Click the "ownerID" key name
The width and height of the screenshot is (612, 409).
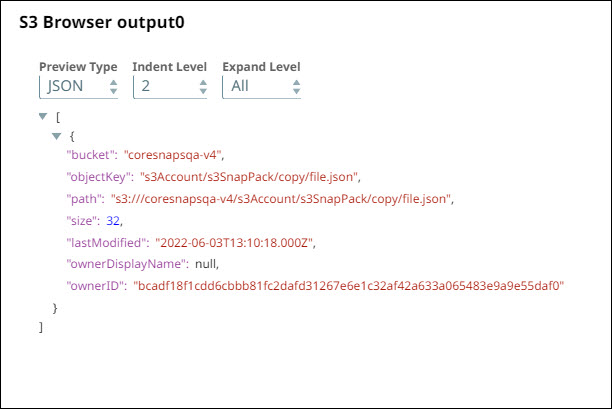click(94, 286)
